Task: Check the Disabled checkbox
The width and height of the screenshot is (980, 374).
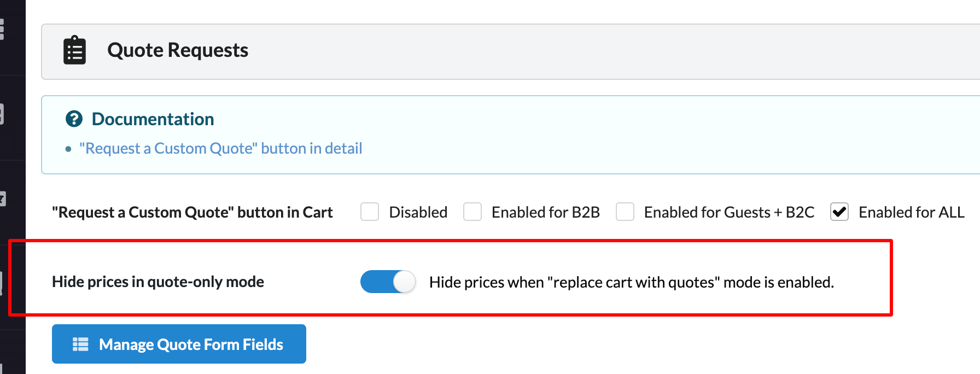Action: click(x=370, y=212)
